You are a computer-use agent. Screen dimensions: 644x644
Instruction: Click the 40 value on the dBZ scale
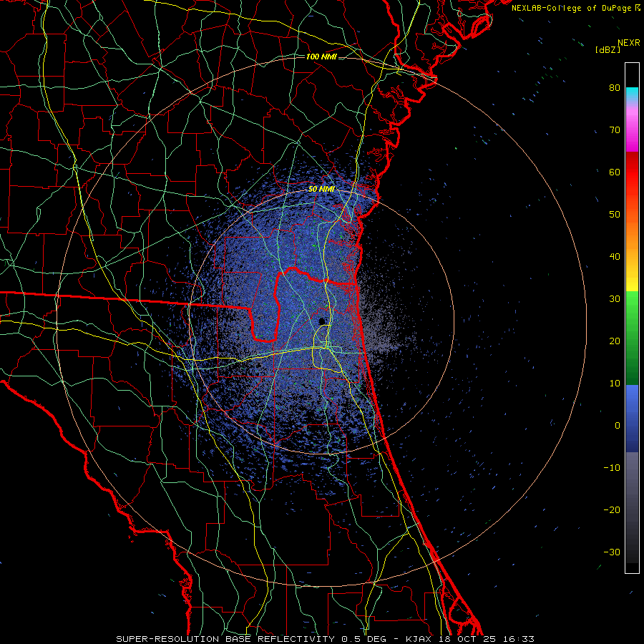(615, 257)
